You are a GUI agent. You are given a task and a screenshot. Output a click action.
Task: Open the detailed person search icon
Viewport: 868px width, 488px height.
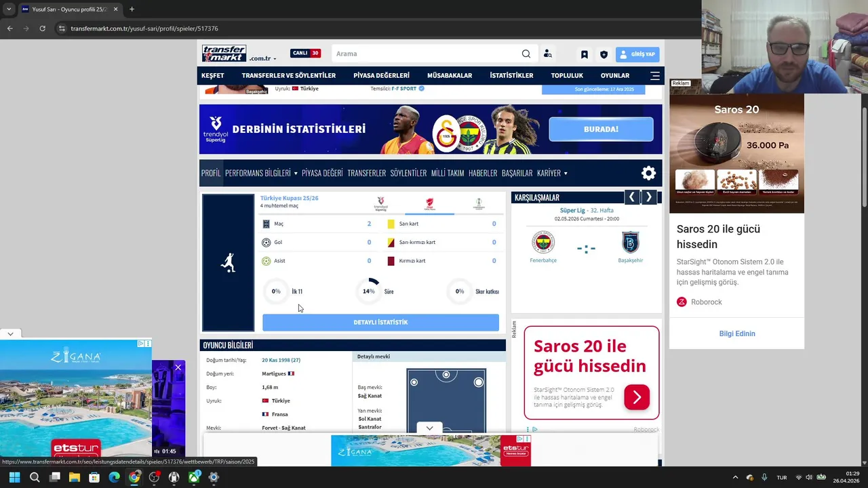coord(547,54)
